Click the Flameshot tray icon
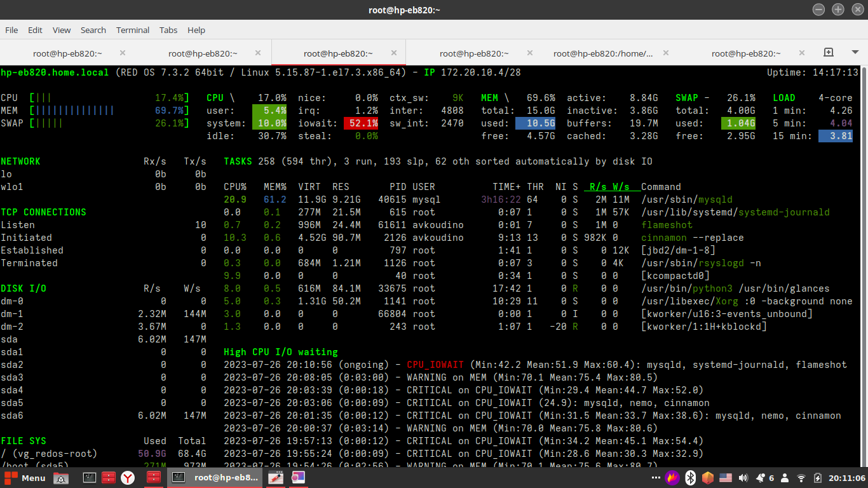Viewport: 868px width, 488px height. [672, 478]
